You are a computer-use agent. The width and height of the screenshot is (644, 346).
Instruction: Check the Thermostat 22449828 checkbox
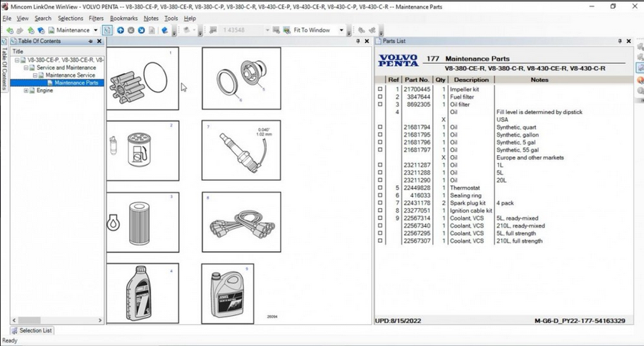pyautogui.click(x=380, y=188)
